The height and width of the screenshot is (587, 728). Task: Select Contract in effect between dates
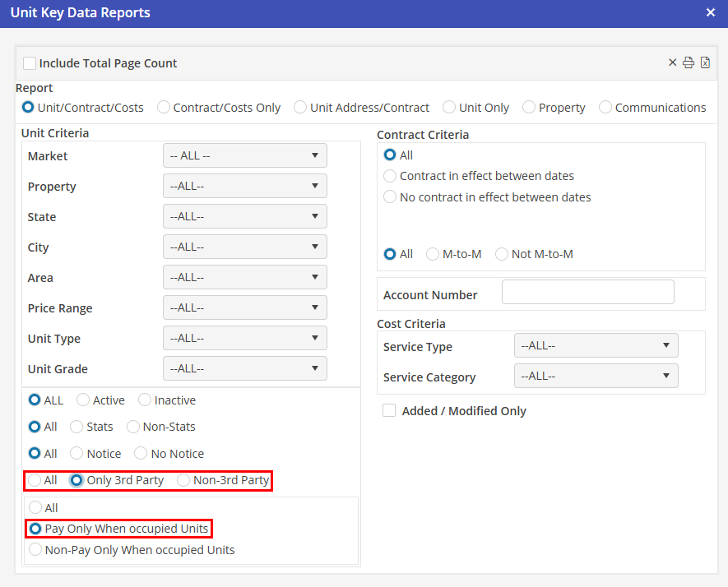pos(391,176)
